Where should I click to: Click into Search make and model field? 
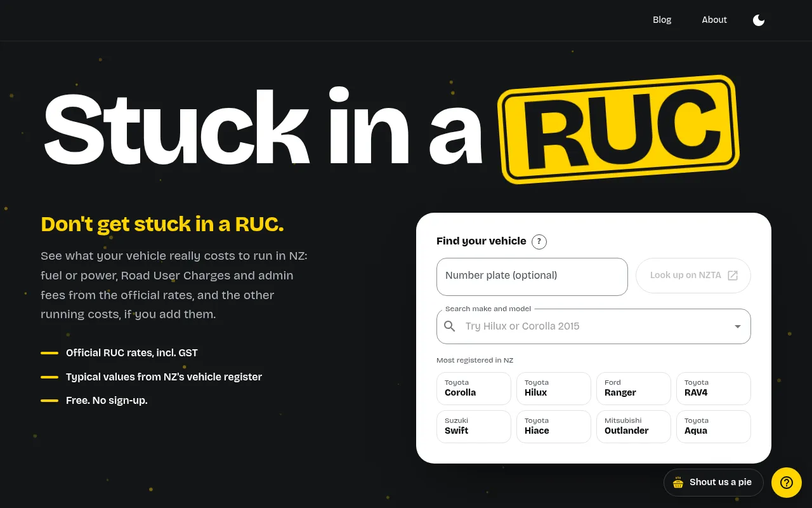point(594,326)
